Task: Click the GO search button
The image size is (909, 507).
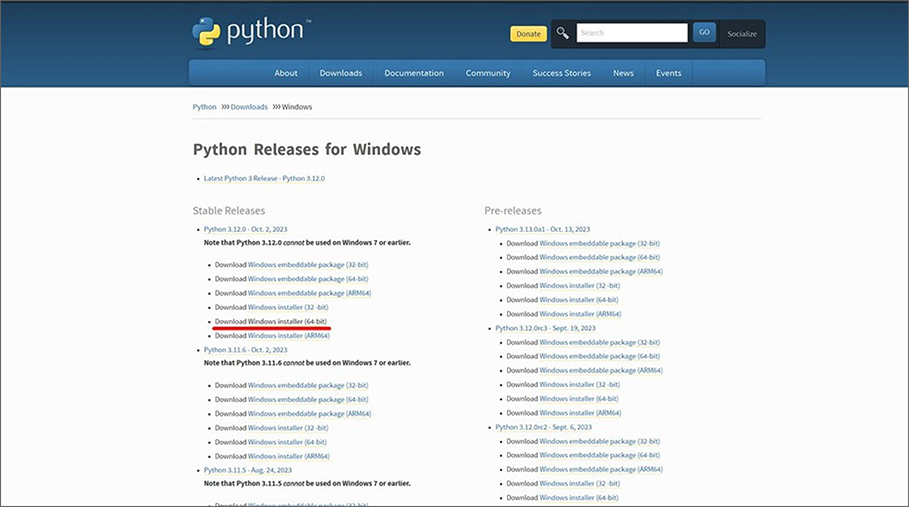Action: pyautogui.click(x=704, y=32)
